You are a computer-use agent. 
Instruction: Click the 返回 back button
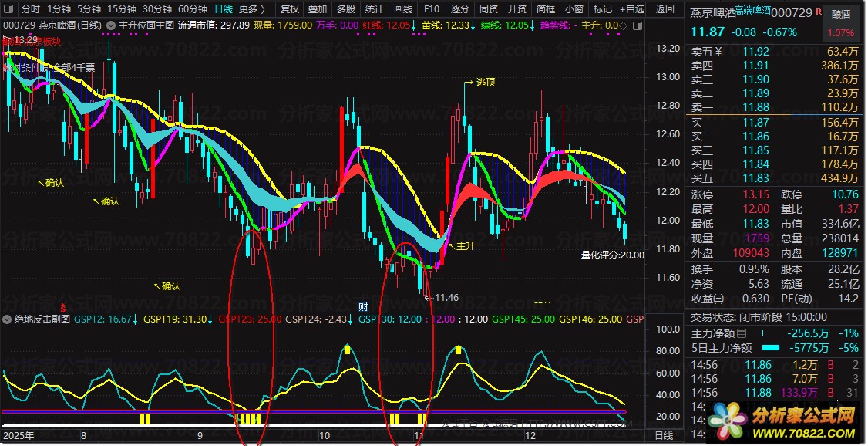pyautogui.click(x=664, y=8)
